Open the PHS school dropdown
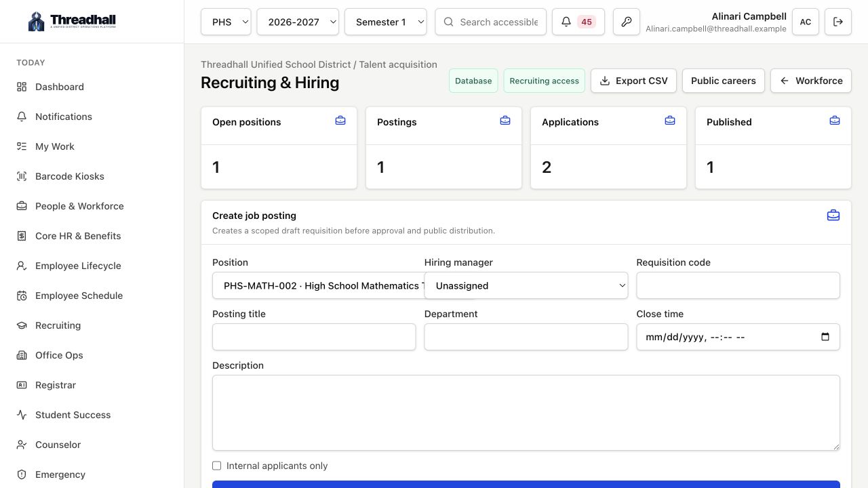The image size is (868, 488). (x=226, y=22)
